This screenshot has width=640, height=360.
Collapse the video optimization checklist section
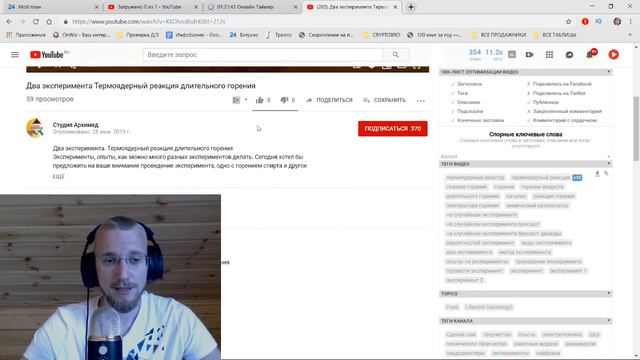click(x=609, y=72)
